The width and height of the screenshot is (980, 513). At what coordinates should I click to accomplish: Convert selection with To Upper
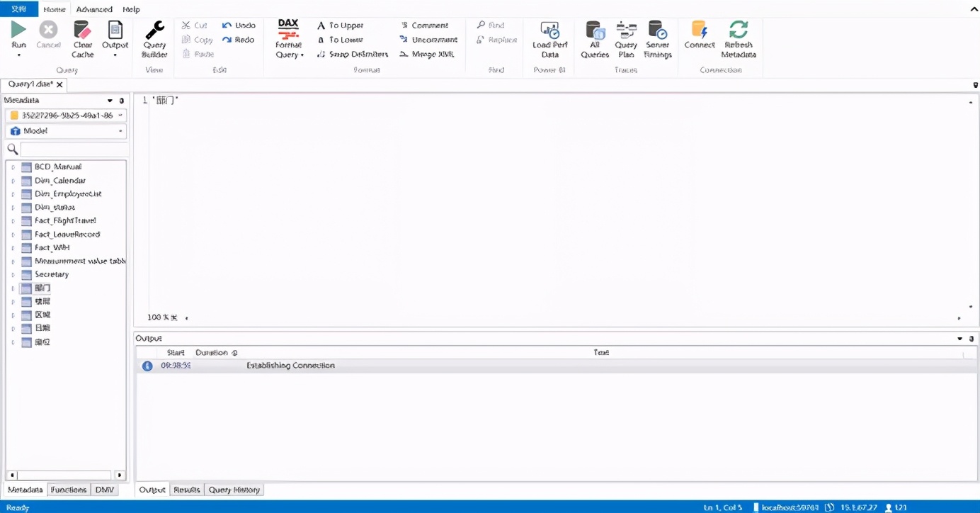click(x=341, y=26)
